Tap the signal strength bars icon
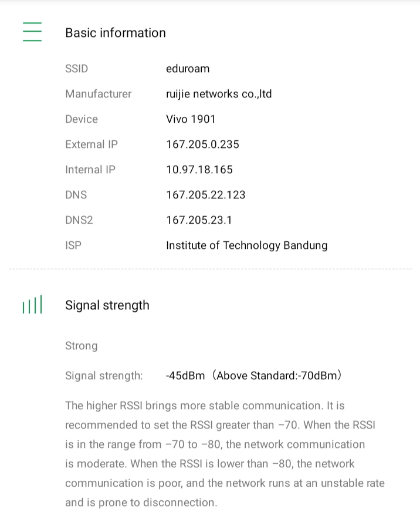The width and height of the screenshot is (420, 526). [x=32, y=306]
